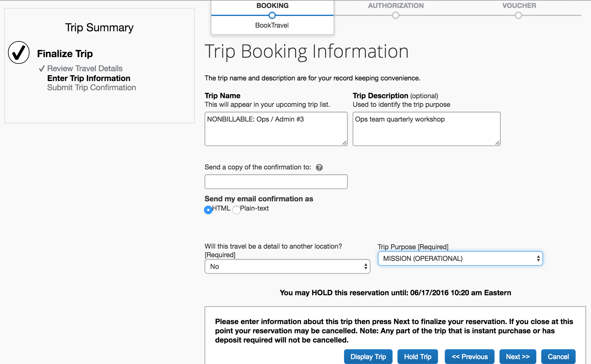Go back with << Previous button
591x364 pixels.
[x=469, y=357]
